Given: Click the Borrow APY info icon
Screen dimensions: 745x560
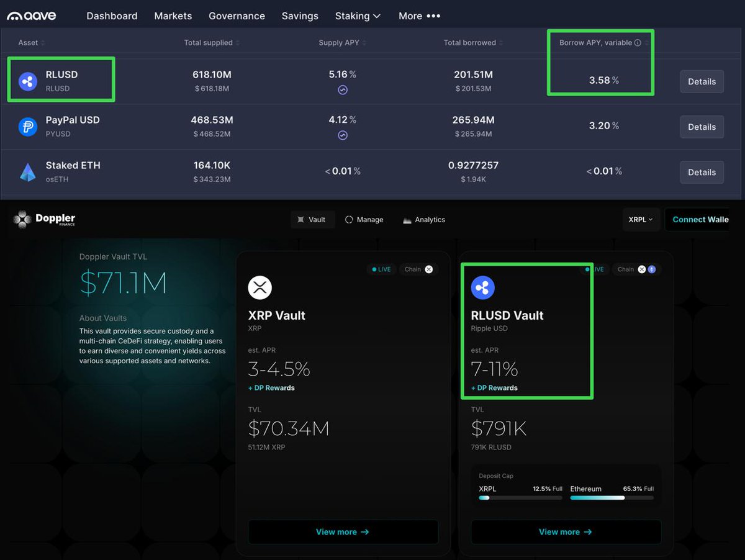Looking at the screenshot, I should click(638, 43).
